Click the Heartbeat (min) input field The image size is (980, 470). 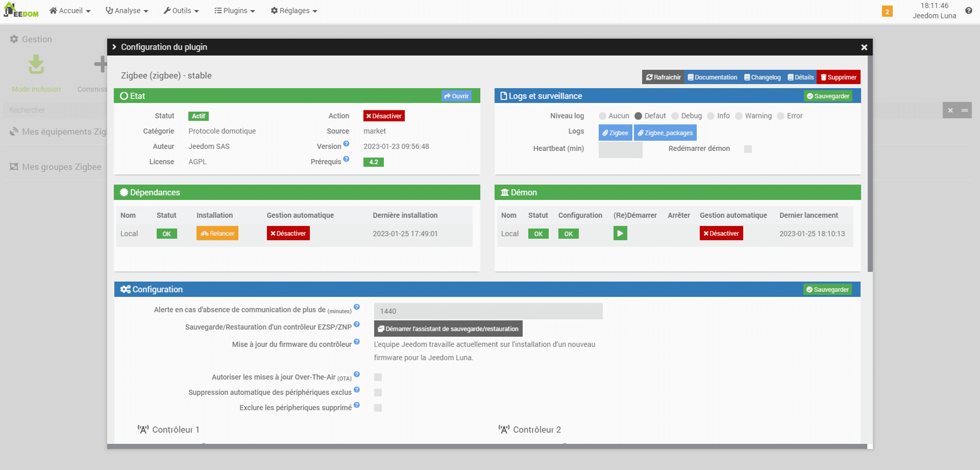point(620,150)
